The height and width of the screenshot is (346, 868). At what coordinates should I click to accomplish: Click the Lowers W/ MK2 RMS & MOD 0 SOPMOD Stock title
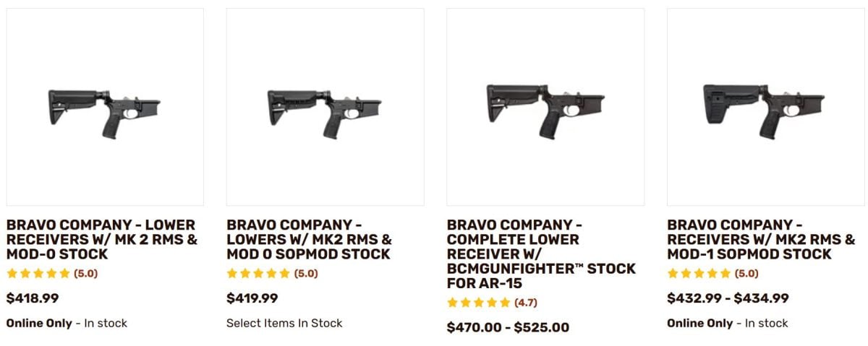point(310,240)
